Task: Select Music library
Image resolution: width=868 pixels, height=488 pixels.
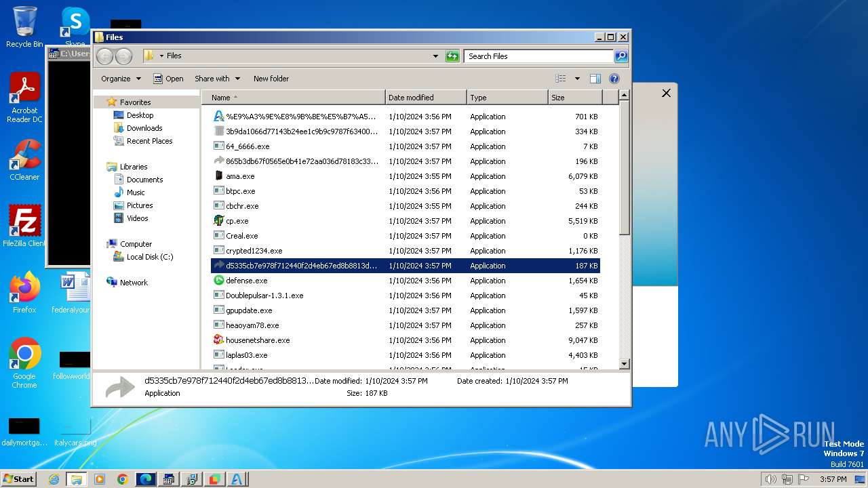Action: (136, 192)
